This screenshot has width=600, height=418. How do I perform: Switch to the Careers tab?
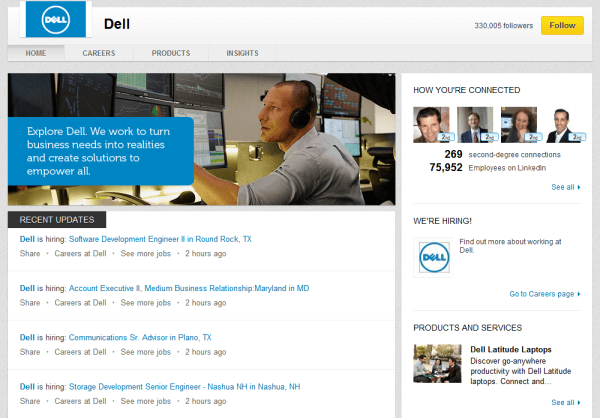click(x=98, y=53)
